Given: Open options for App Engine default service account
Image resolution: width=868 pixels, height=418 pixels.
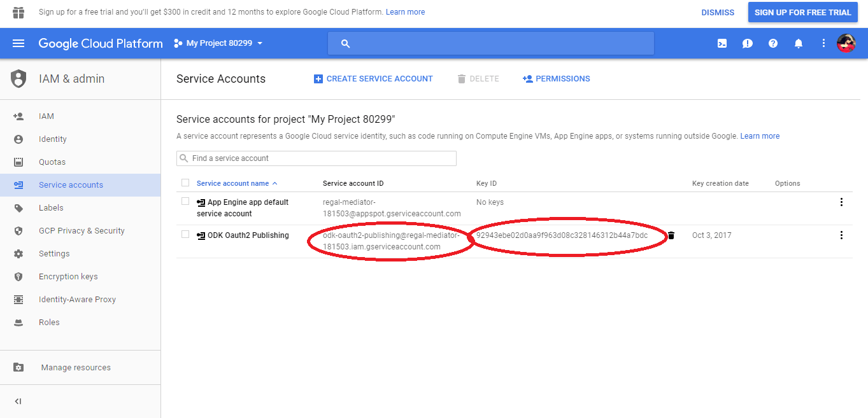Looking at the screenshot, I should coord(841,202).
